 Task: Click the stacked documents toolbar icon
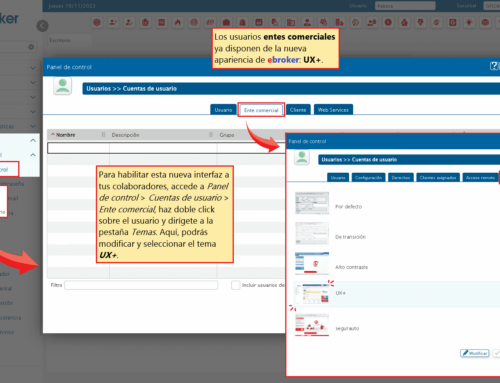coord(145,23)
